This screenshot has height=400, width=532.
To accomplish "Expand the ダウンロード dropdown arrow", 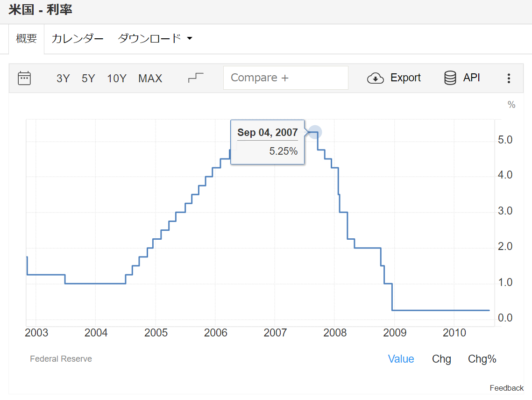I will tap(190, 39).
